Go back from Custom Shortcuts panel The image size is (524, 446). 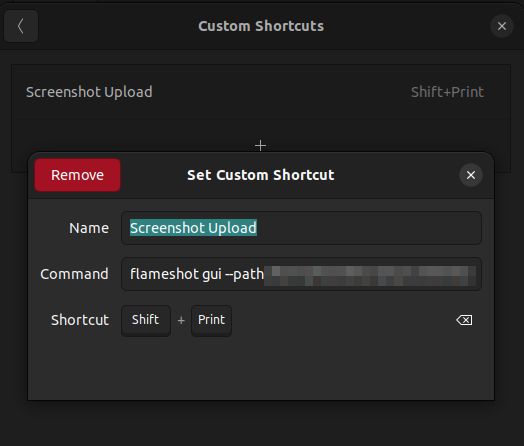point(21,26)
